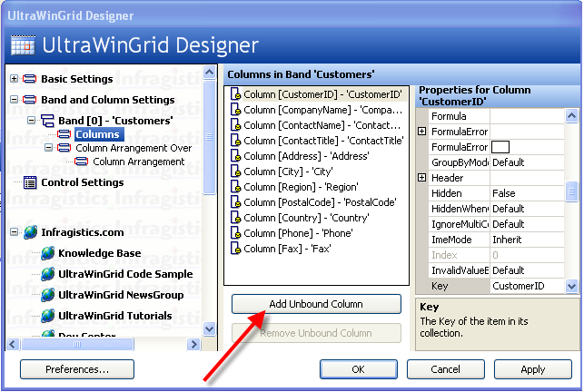
Task: Click the FormulaError color swatch box
Action: tap(500, 147)
